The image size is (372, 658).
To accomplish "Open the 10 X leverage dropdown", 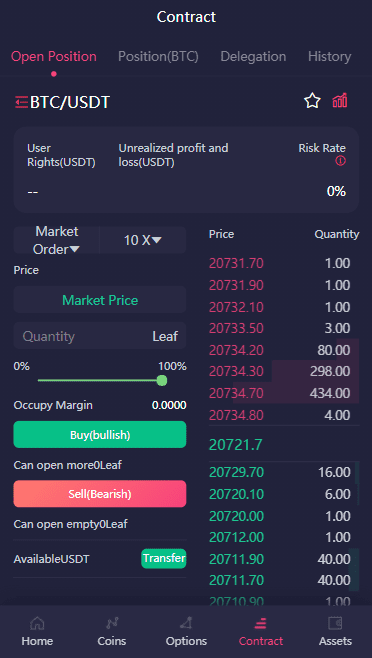I will 143,240.
